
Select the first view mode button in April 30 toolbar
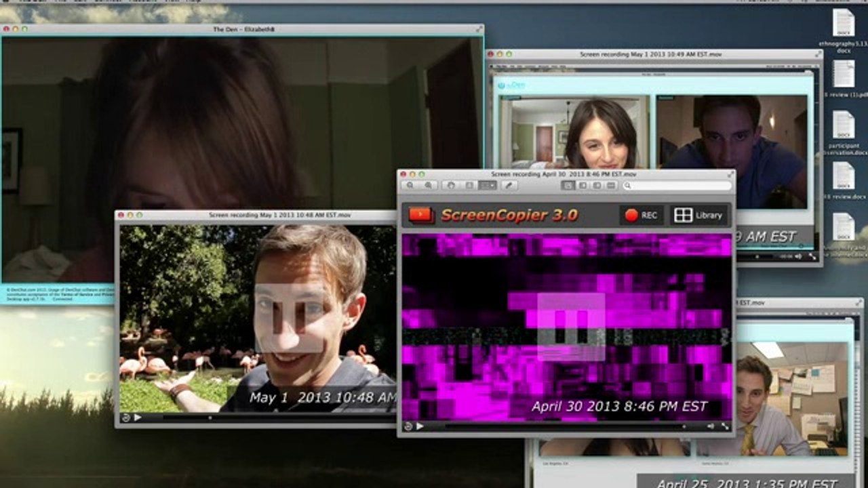(568, 185)
